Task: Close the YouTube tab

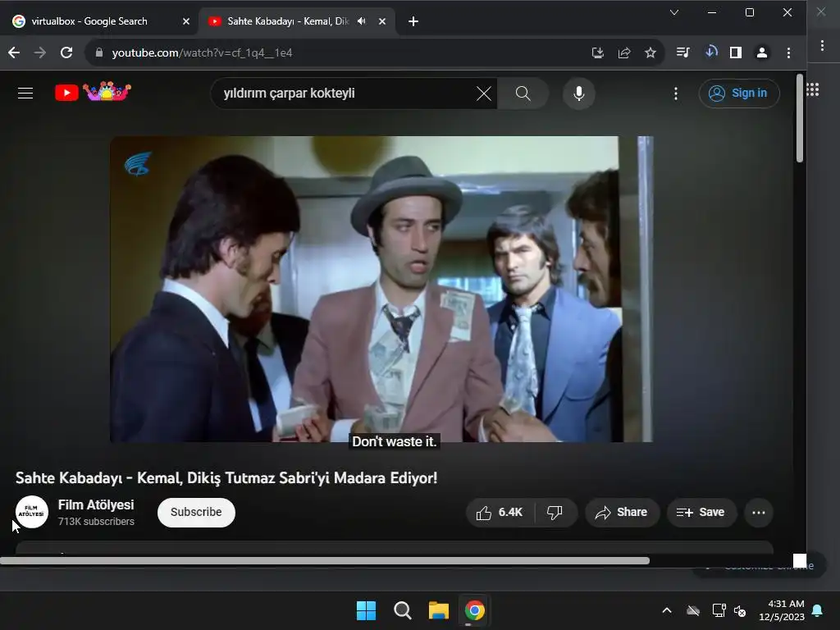Action: [382, 21]
